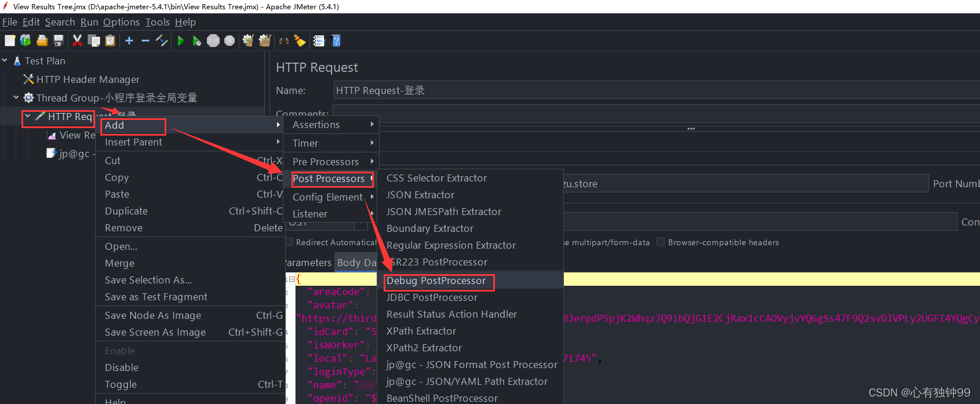Open the Run menu
The image size is (980, 404).
tap(89, 22)
